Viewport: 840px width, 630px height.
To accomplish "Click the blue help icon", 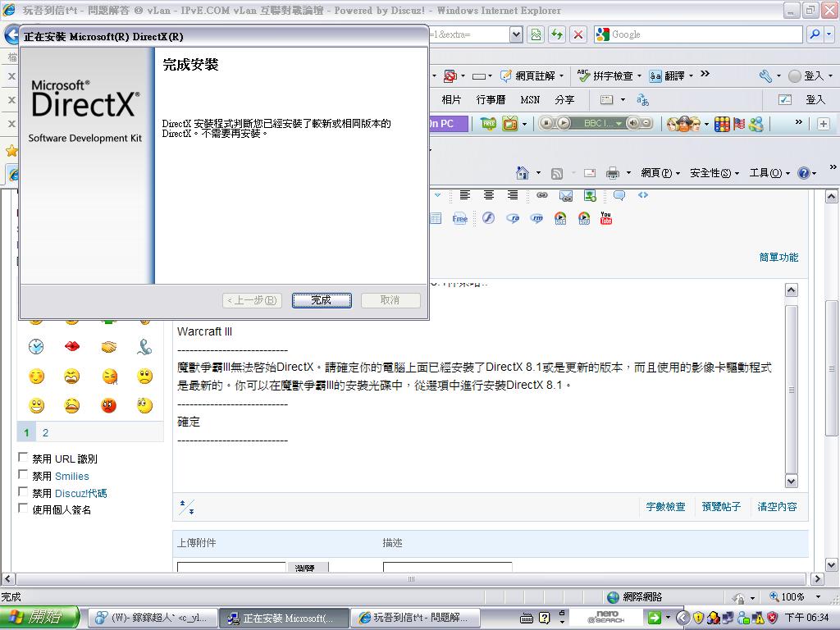I will point(804,172).
